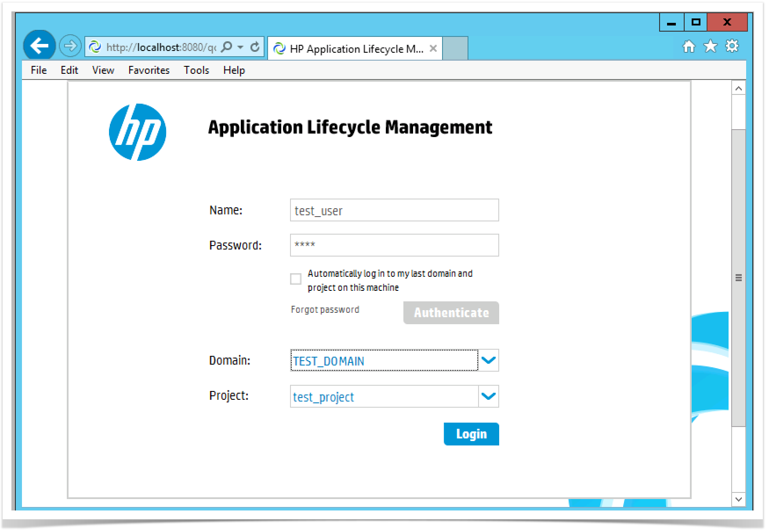Open the File menu

[39, 70]
